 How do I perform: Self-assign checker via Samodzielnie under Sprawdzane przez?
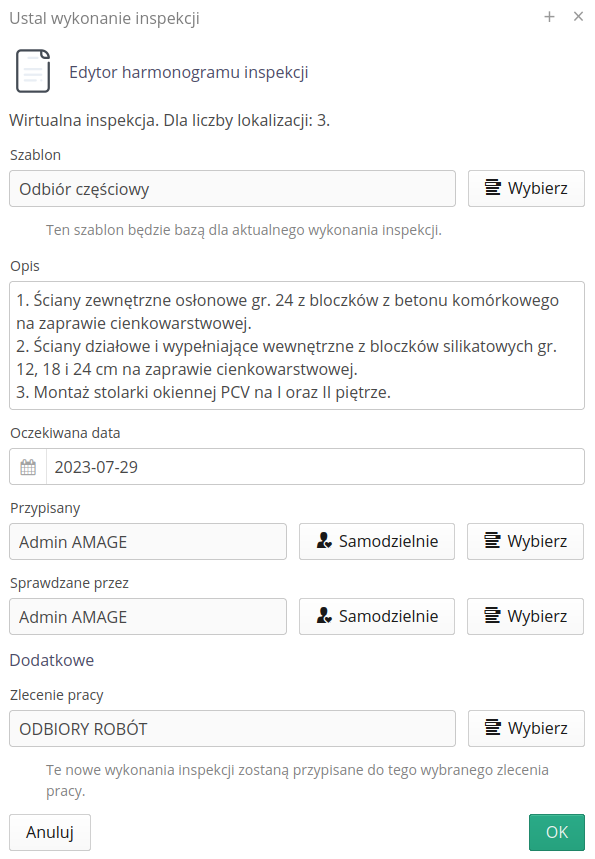[377, 616]
